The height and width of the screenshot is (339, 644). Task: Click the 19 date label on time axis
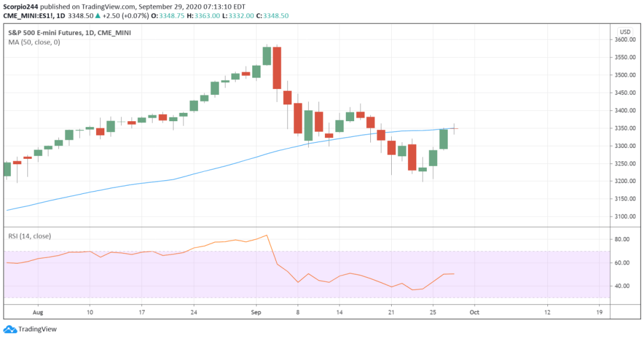point(599,312)
